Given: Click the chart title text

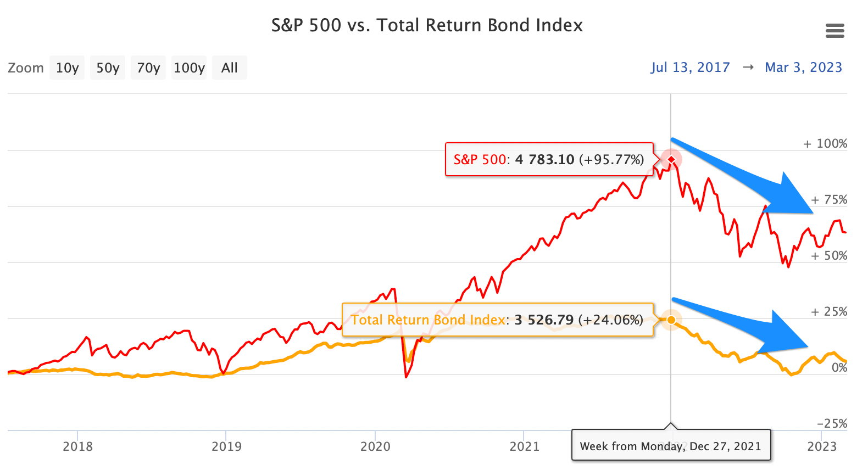Looking at the screenshot, I should (x=427, y=25).
